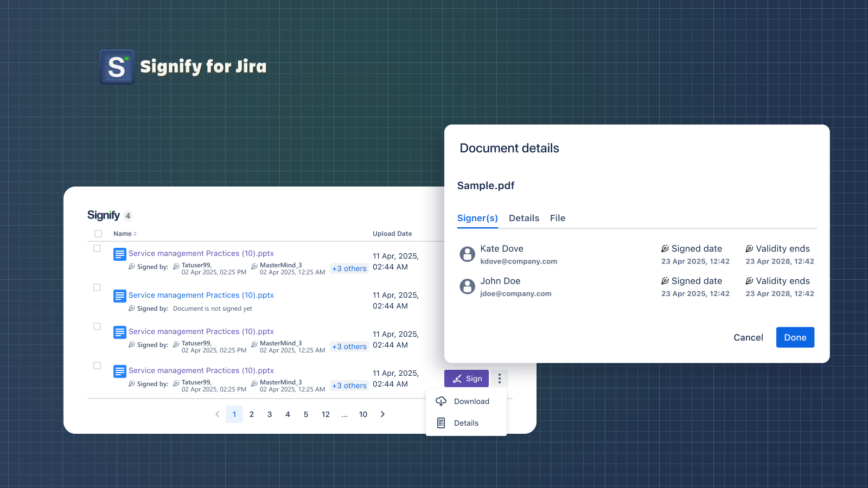Viewport: 868px width, 488px height.
Task: Switch to the File tab
Action: (x=558, y=218)
